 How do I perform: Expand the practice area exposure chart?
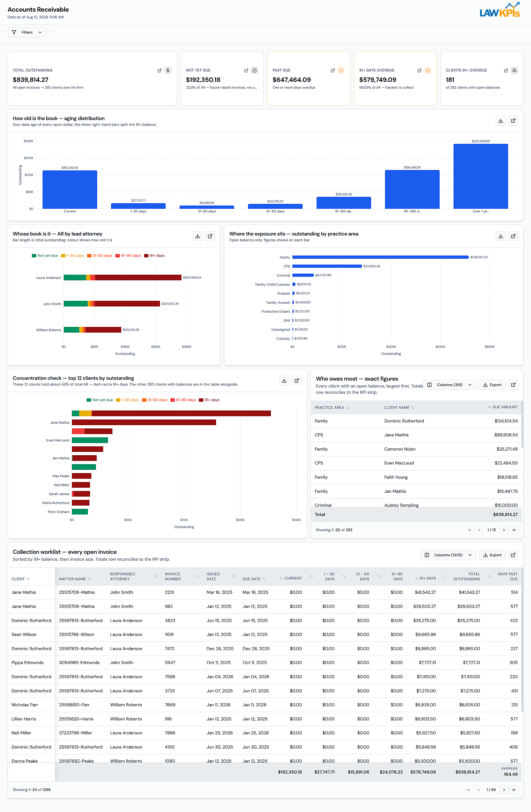[x=513, y=236]
